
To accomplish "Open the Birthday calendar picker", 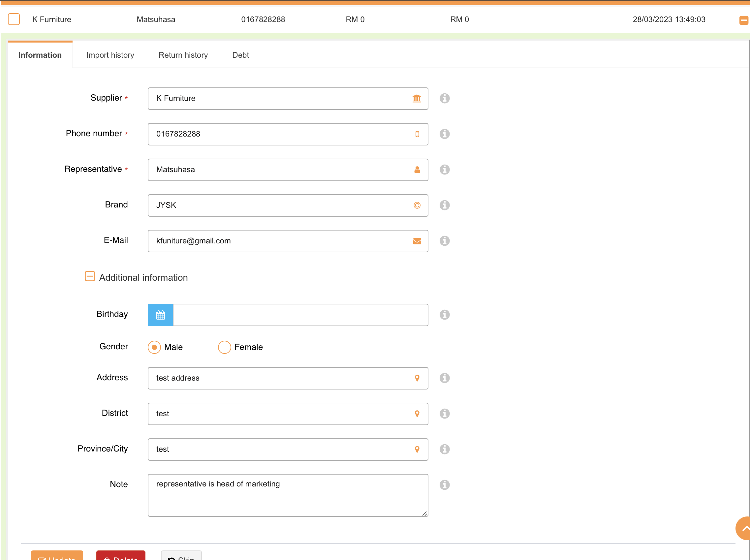I will (x=160, y=315).
